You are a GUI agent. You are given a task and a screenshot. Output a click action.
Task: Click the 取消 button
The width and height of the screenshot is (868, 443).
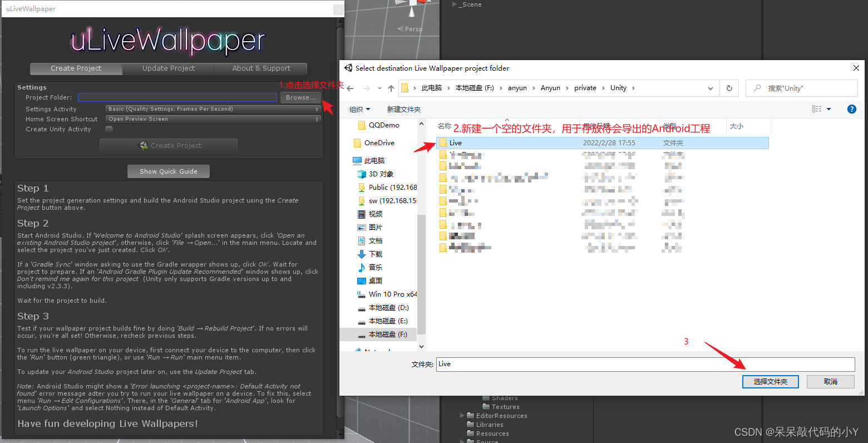pos(831,382)
